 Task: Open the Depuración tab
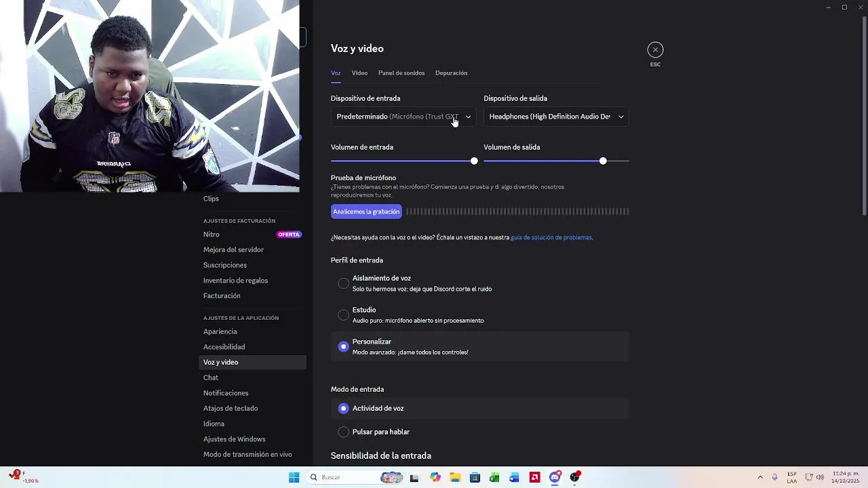pos(451,73)
